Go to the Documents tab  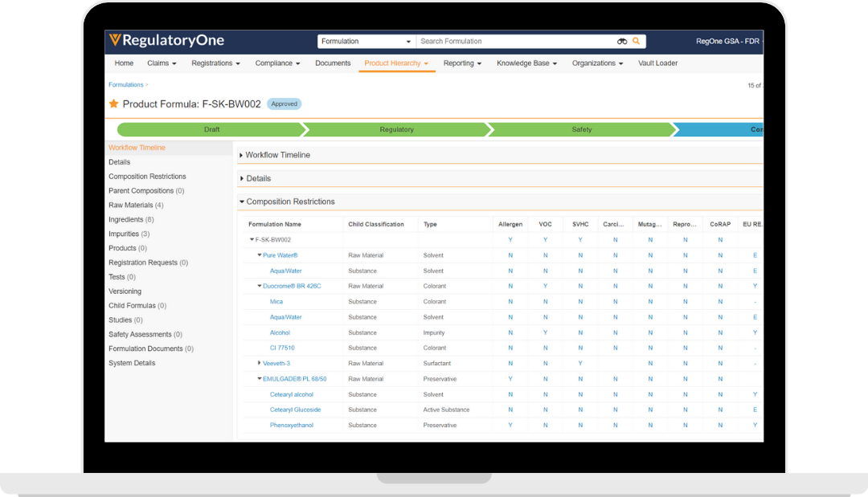(x=333, y=63)
